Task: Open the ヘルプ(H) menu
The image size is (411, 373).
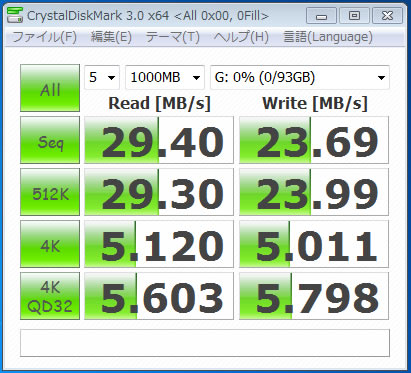Action: [x=241, y=37]
